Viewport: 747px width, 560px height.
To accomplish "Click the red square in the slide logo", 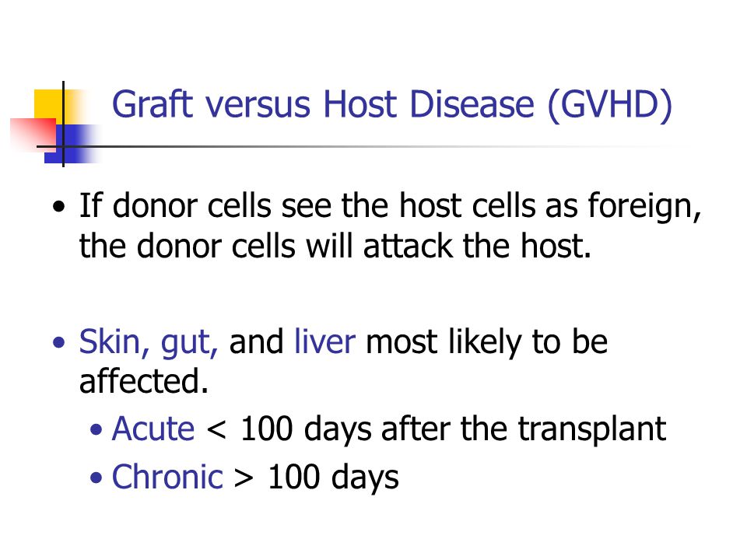I will [x=34, y=133].
